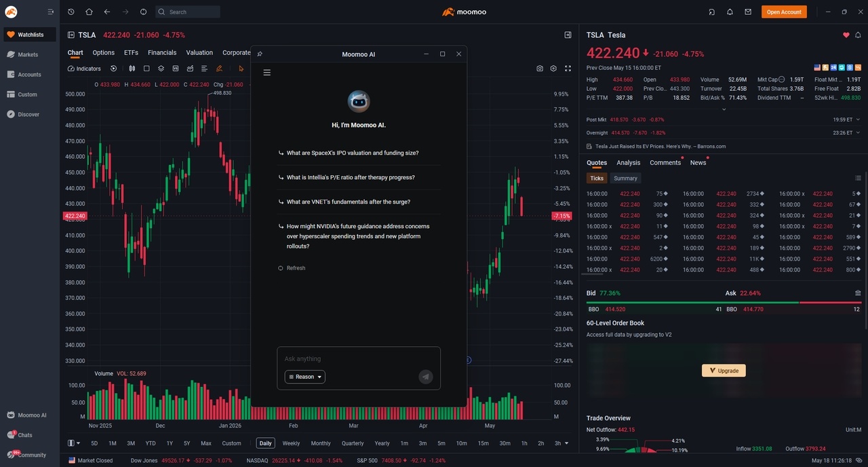Switch to the Financials tab
The width and height of the screenshot is (868, 467).
(x=162, y=53)
